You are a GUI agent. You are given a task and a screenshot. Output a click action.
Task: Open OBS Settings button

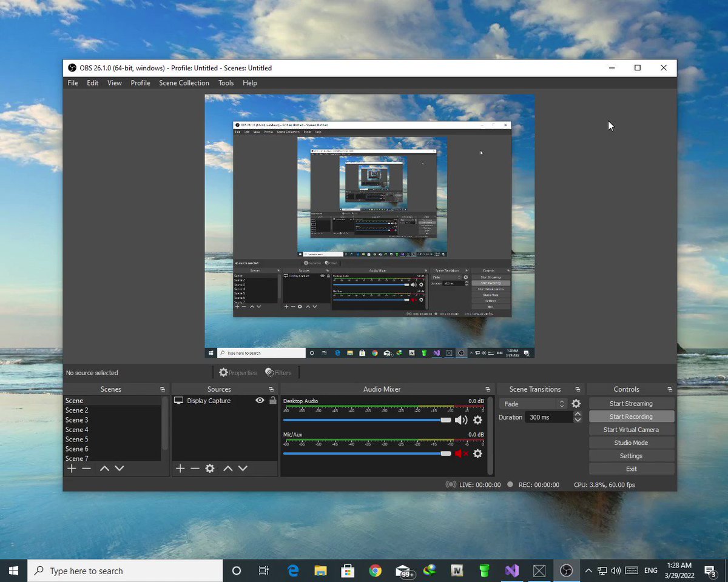tap(631, 456)
